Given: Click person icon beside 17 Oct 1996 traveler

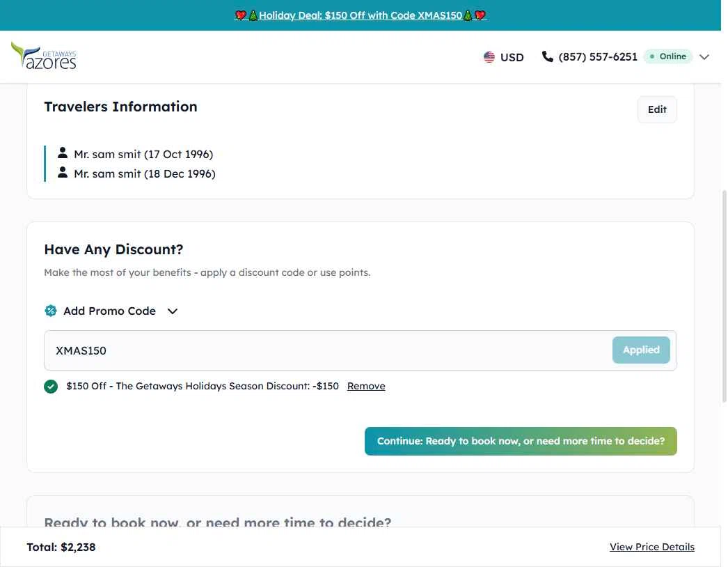Looking at the screenshot, I should pos(62,153).
